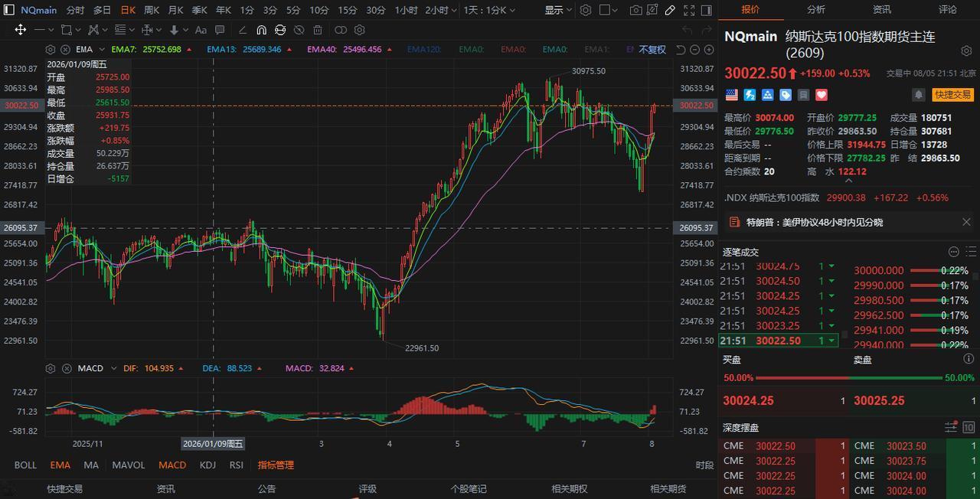Toggle 不复权 adjustment mode

point(652,49)
